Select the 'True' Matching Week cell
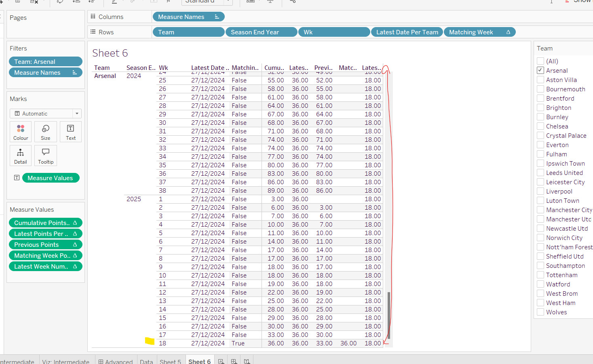This screenshot has height=364, width=593. click(x=238, y=343)
